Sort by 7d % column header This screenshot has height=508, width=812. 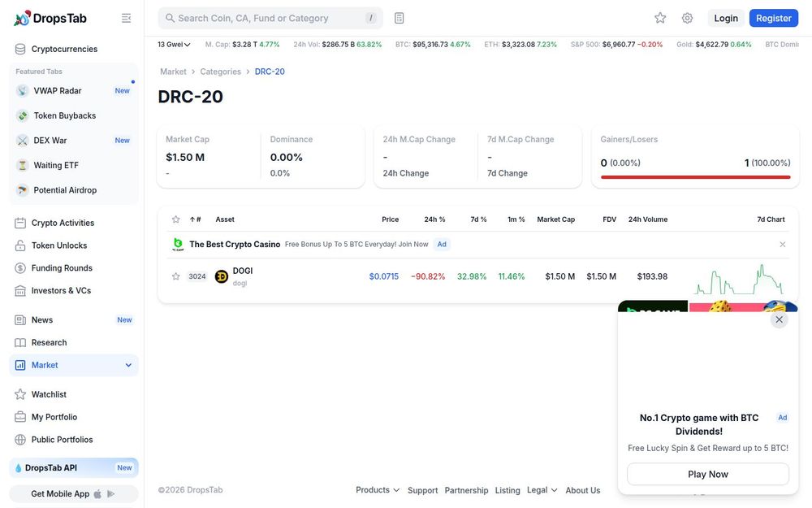tap(478, 219)
